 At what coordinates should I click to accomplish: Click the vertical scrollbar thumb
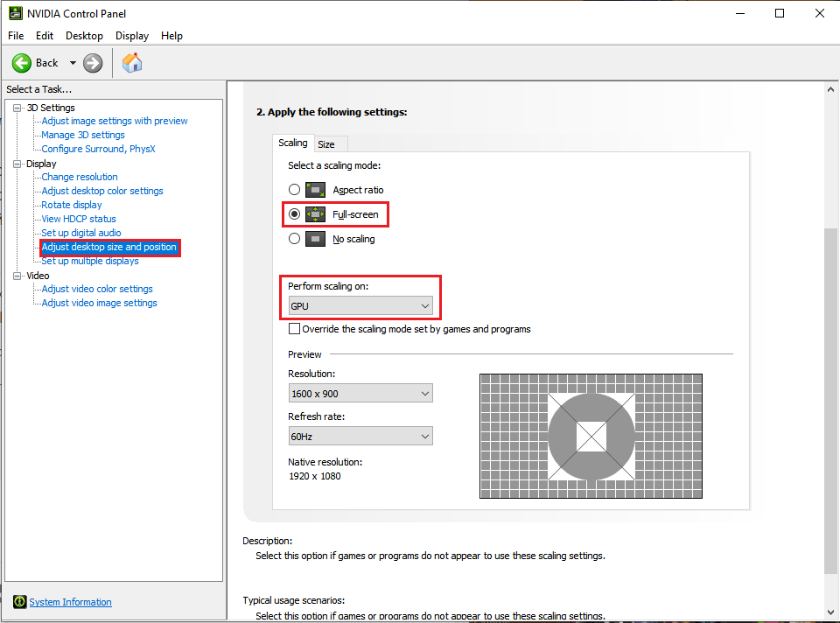(831, 401)
